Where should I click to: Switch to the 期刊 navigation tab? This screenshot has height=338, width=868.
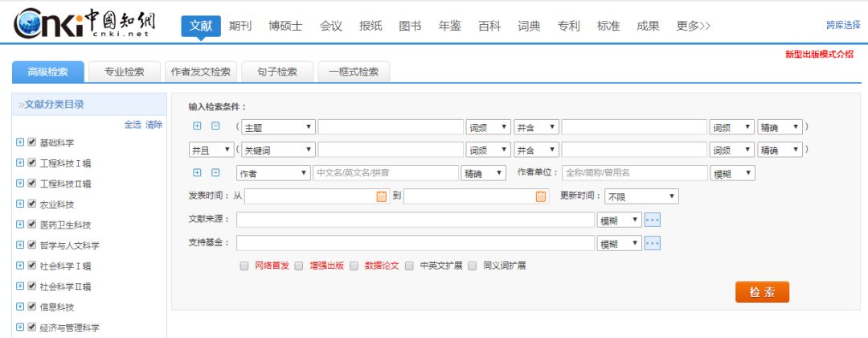240,26
